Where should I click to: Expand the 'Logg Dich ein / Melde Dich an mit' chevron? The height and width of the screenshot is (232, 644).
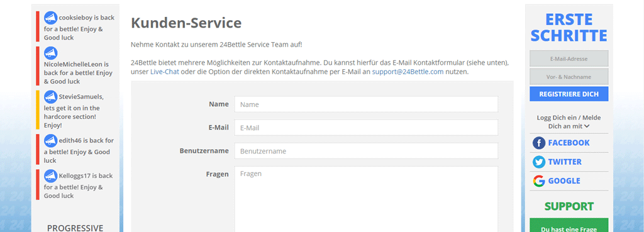point(587,126)
